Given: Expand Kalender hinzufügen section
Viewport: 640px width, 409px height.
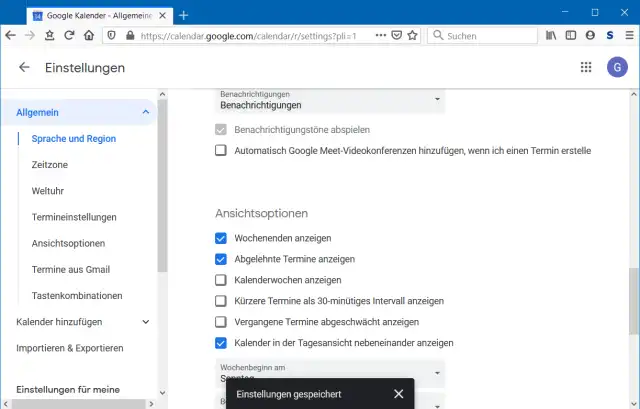Looking at the screenshot, I should click(146, 322).
